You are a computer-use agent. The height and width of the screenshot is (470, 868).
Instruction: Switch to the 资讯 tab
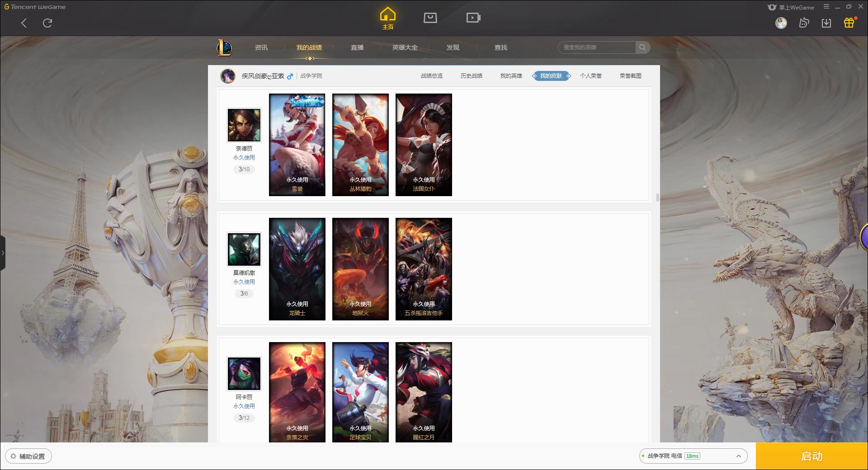(261, 47)
